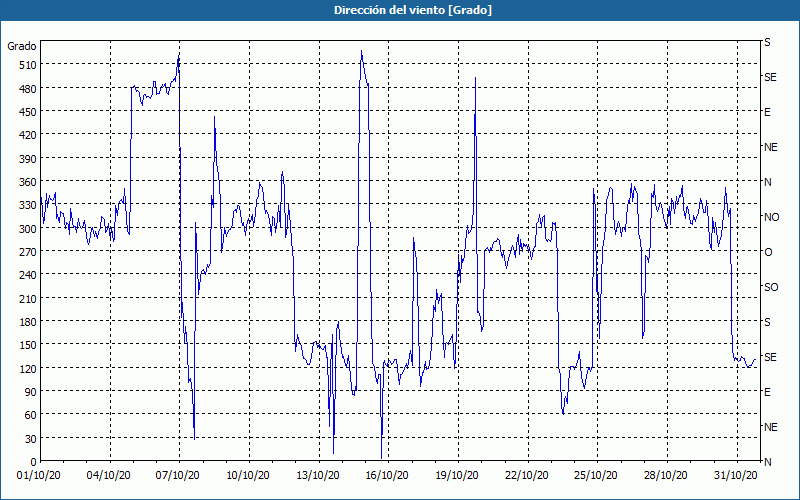Click the 'S' compass label beside the 180 gridline
The height and width of the screenshot is (500, 800).
coord(767,322)
